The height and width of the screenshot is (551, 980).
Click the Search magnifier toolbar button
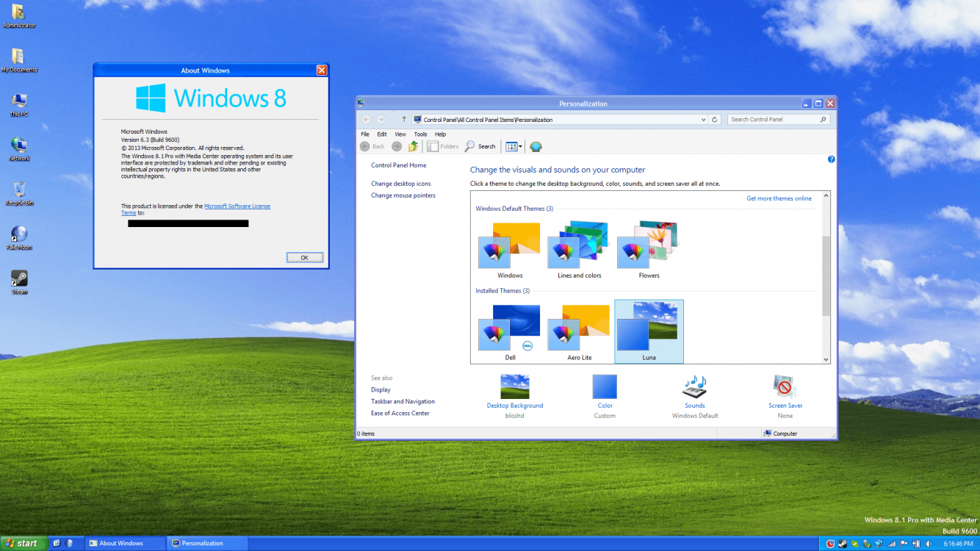tap(480, 146)
